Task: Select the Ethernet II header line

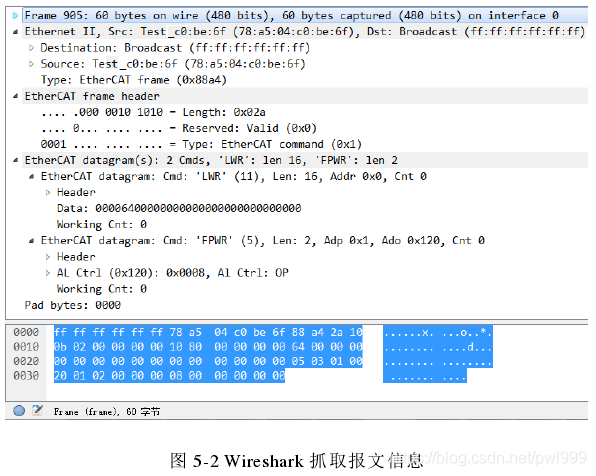Action: pos(305,32)
